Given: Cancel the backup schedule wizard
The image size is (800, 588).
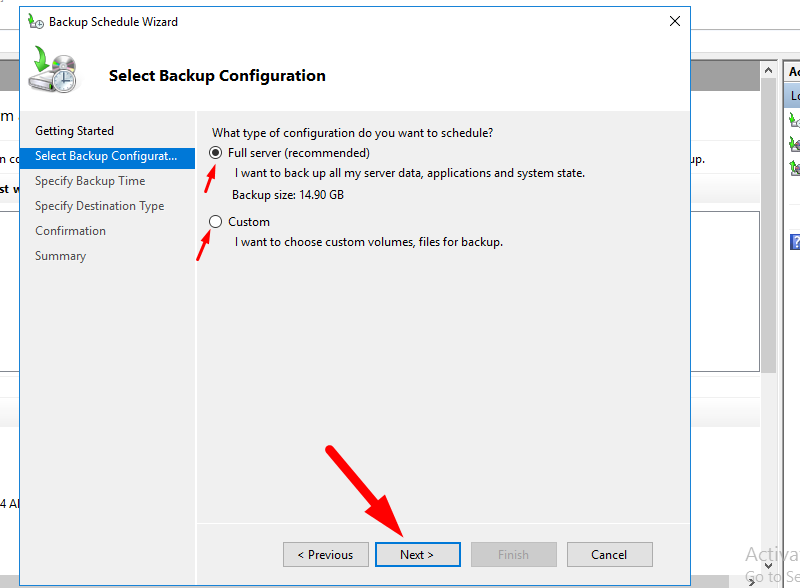Looking at the screenshot, I should (x=609, y=555).
